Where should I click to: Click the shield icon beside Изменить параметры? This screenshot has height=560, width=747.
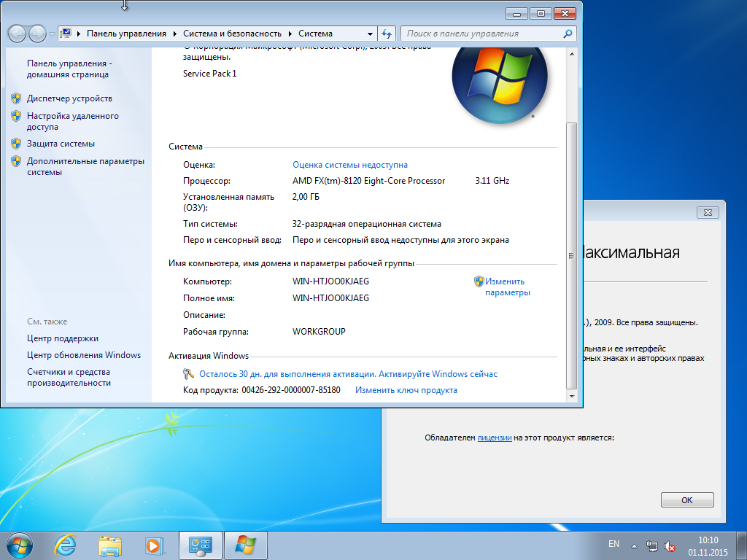coord(479,281)
